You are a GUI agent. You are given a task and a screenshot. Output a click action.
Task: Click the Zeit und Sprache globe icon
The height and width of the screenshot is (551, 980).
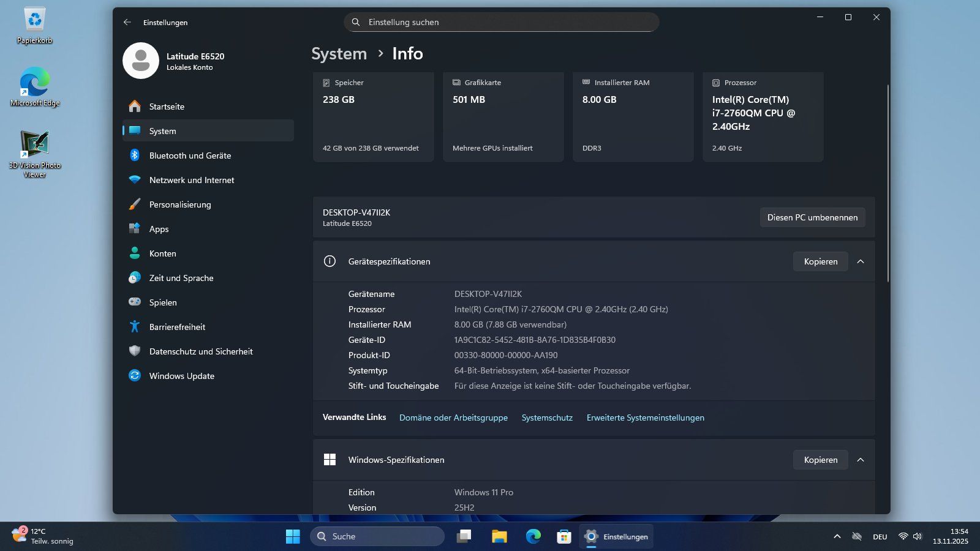point(135,277)
